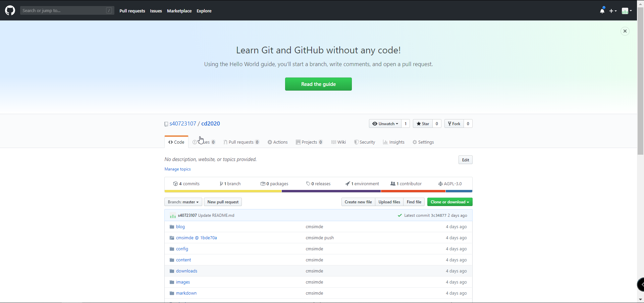The height and width of the screenshot is (303, 644).
Task: Toggle the Unwatch repository button
Action: point(385,124)
